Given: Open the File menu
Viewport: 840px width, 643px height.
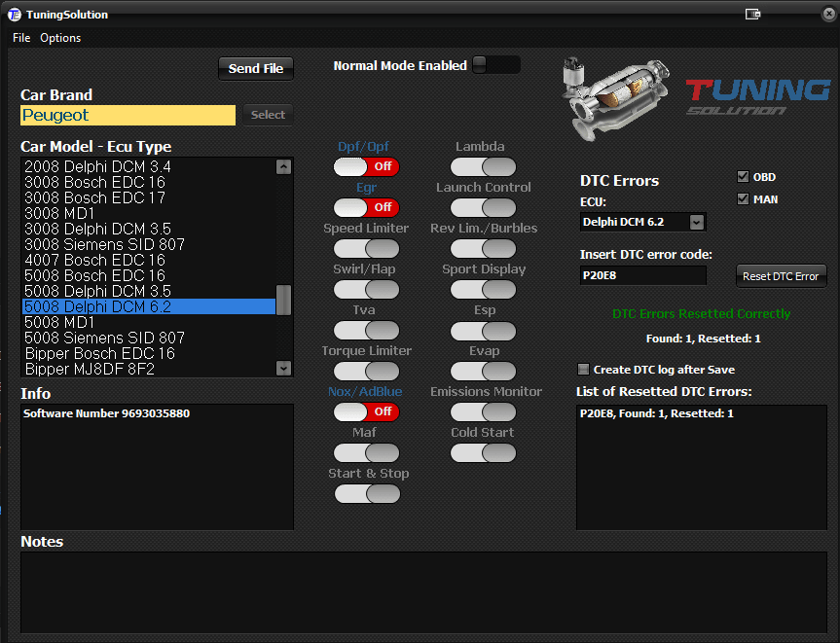Looking at the screenshot, I should pyautogui.click(x=21, y=38).
